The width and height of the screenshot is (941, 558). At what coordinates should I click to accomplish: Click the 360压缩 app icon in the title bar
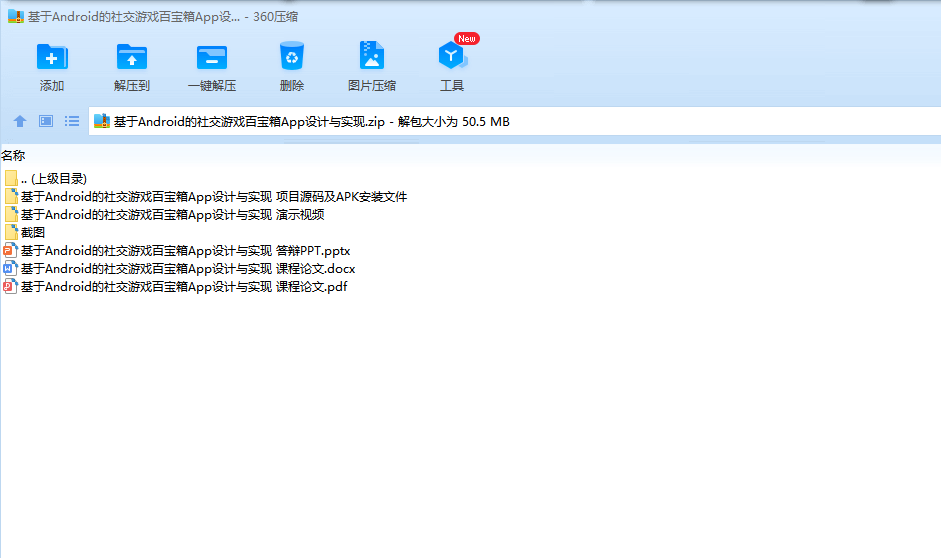pos(16,16)
